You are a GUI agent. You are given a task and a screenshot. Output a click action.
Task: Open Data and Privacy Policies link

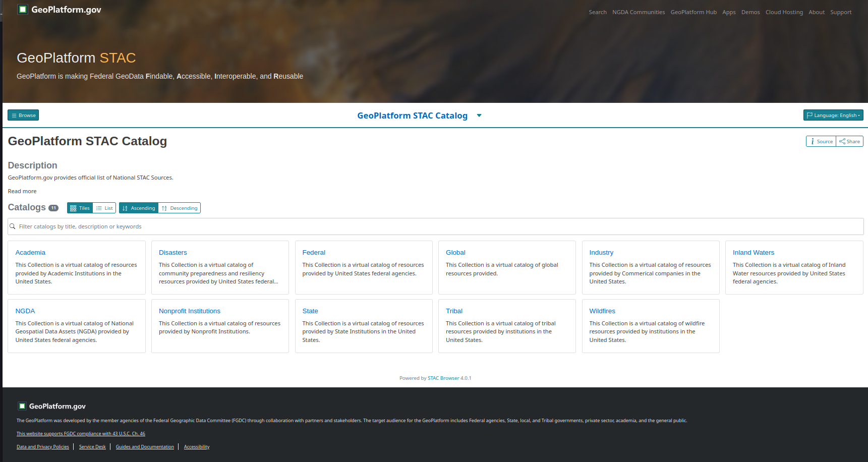point(43,447)
